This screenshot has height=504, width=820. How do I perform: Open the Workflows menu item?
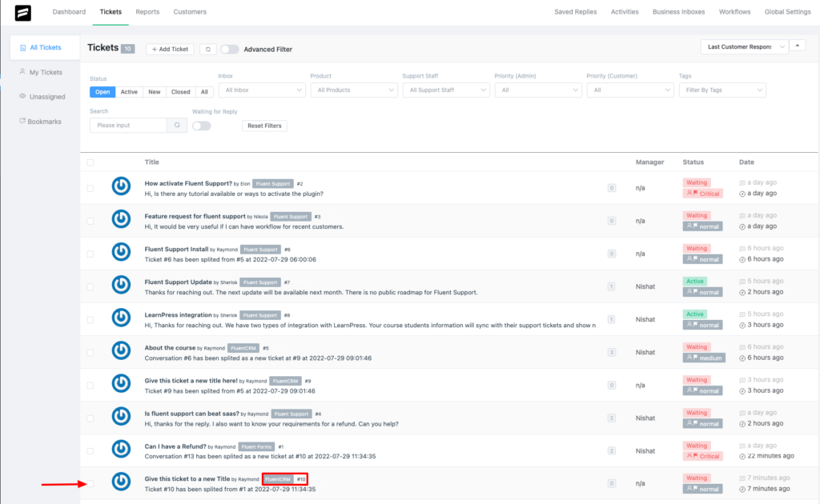[734, 11]
